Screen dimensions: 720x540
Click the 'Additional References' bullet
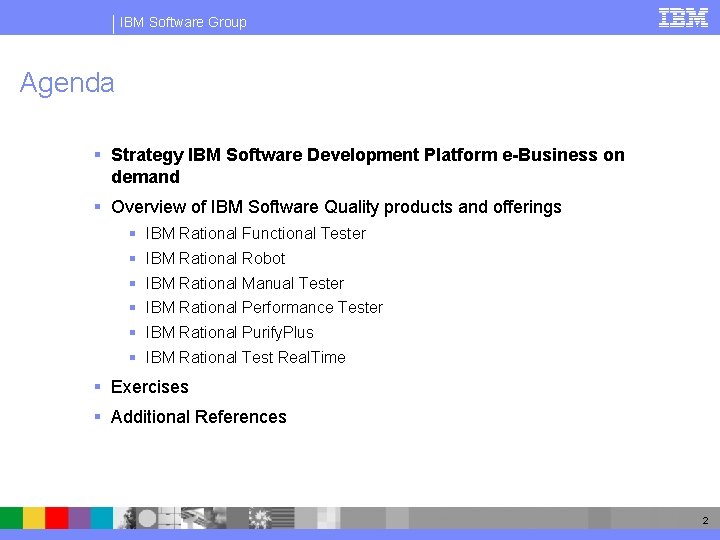(198, 416)
